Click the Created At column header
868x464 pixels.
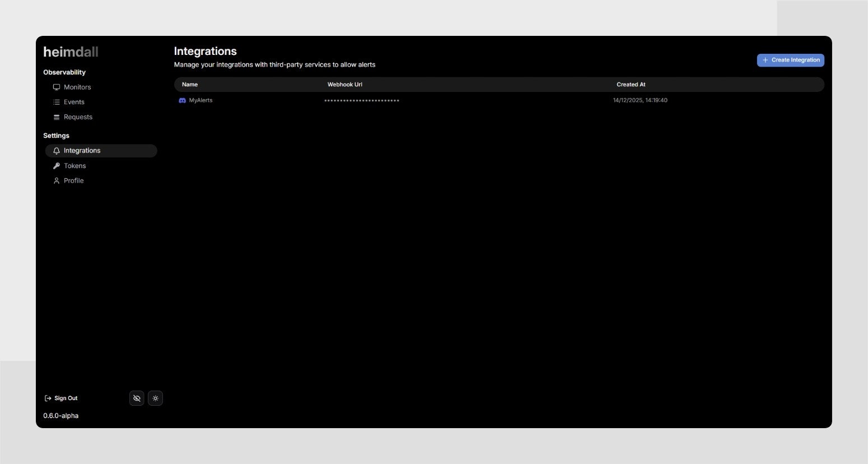coord(631,84)
